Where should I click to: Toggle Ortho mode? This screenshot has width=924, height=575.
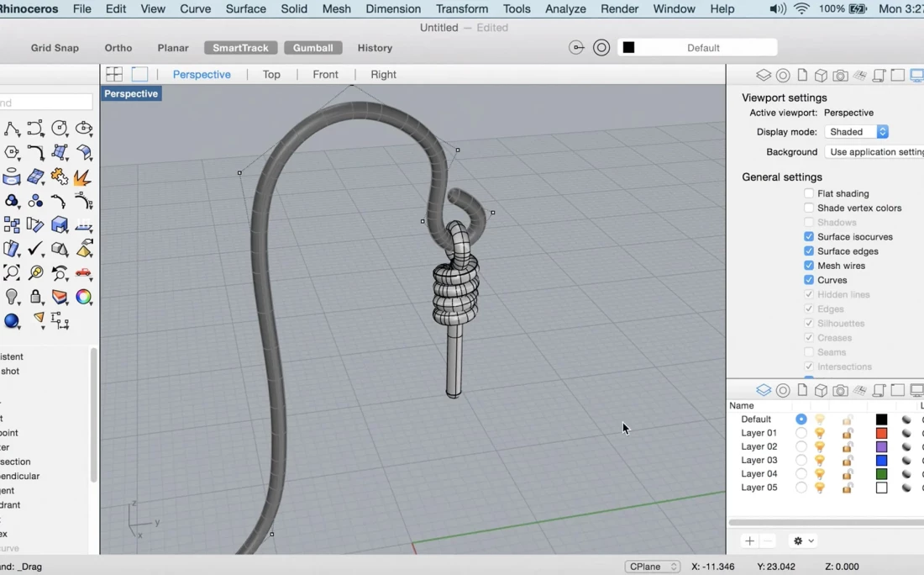pyautogui.click(x=118, y=48)
